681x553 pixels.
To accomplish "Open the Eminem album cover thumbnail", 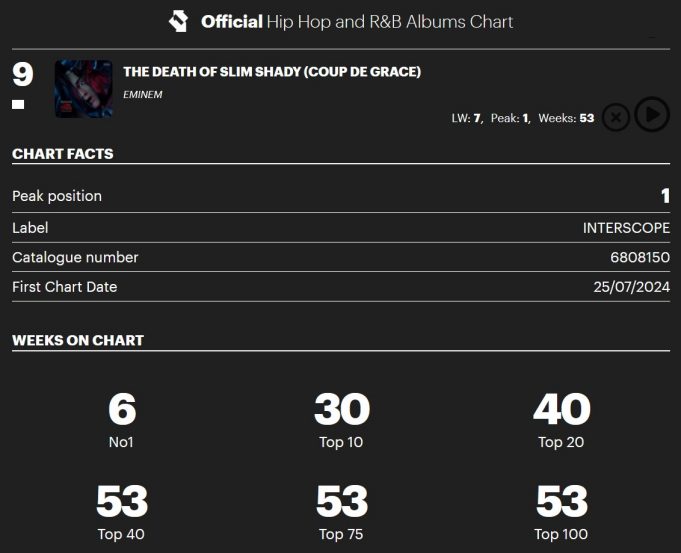I will (84, 89).
